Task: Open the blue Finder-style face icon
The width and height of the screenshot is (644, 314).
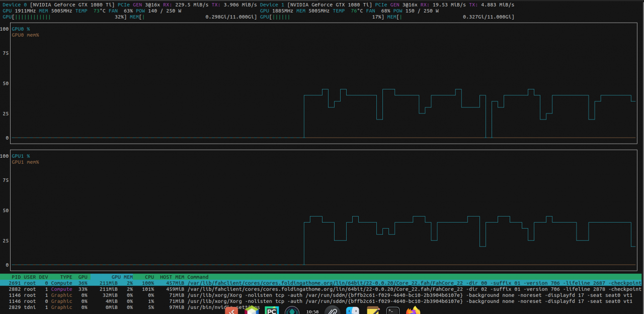Action: 353,311
